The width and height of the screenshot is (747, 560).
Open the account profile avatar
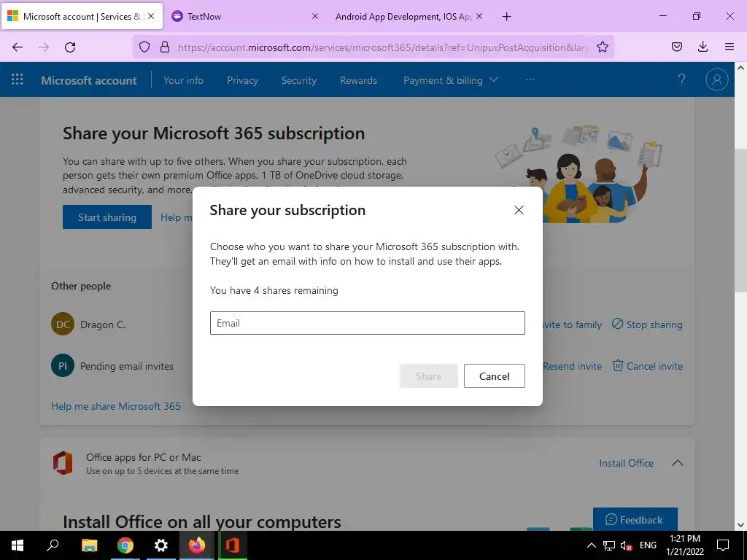coord(716,79)
